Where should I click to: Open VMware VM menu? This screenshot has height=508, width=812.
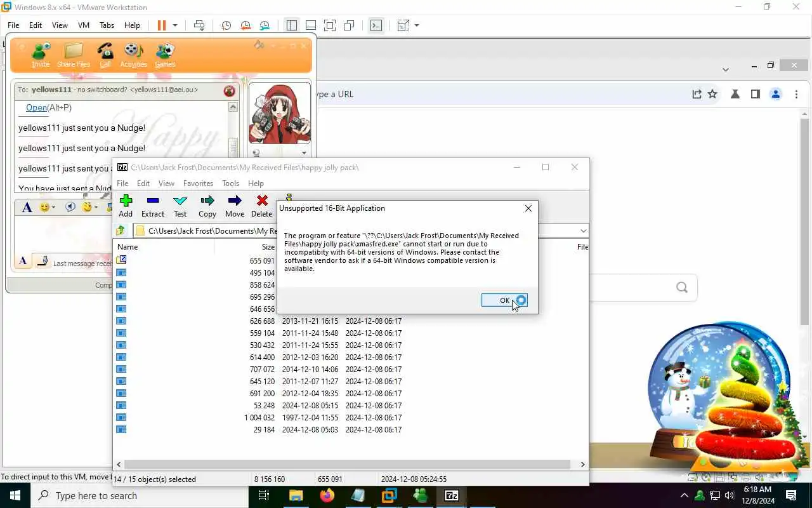point(83,25)
